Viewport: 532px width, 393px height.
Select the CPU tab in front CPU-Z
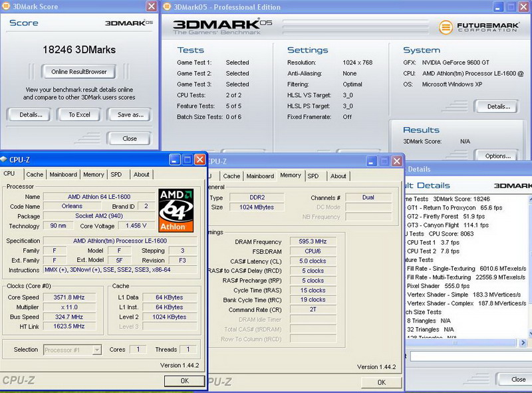[9, 174]
